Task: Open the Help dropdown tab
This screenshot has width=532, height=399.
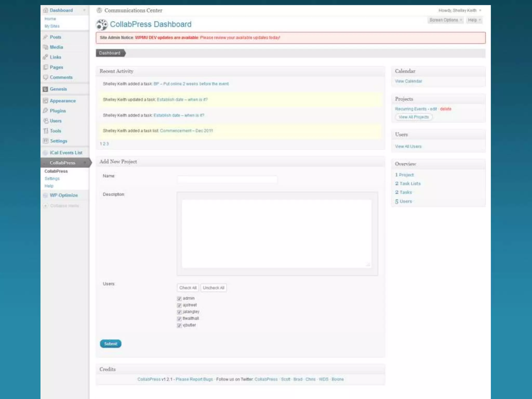Action: click(x=474, y=20)
